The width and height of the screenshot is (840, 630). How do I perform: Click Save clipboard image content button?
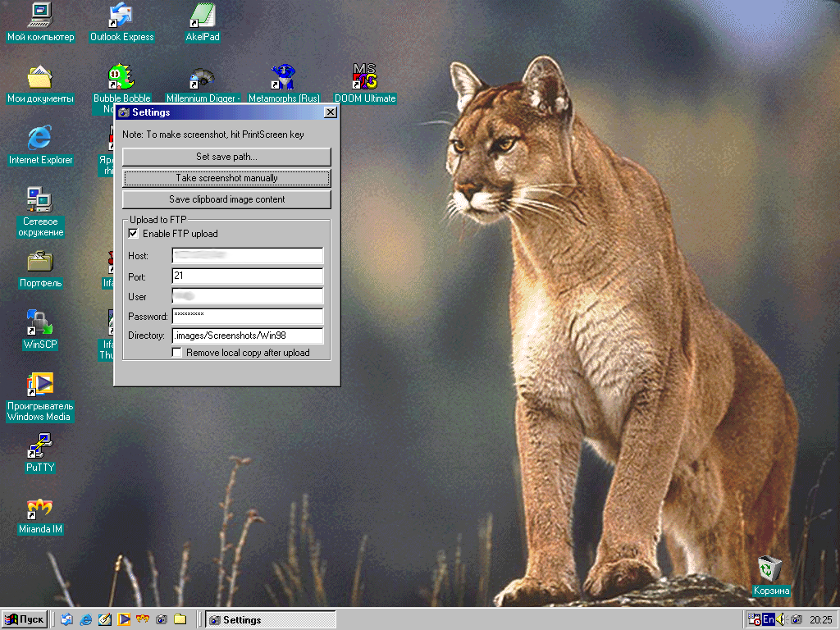(x=226, y=199)
